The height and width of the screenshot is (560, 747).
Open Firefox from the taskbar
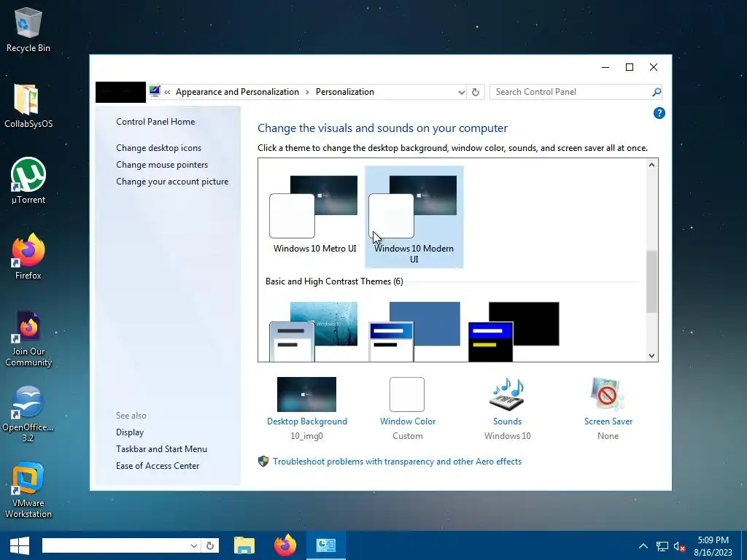[285, 545]
